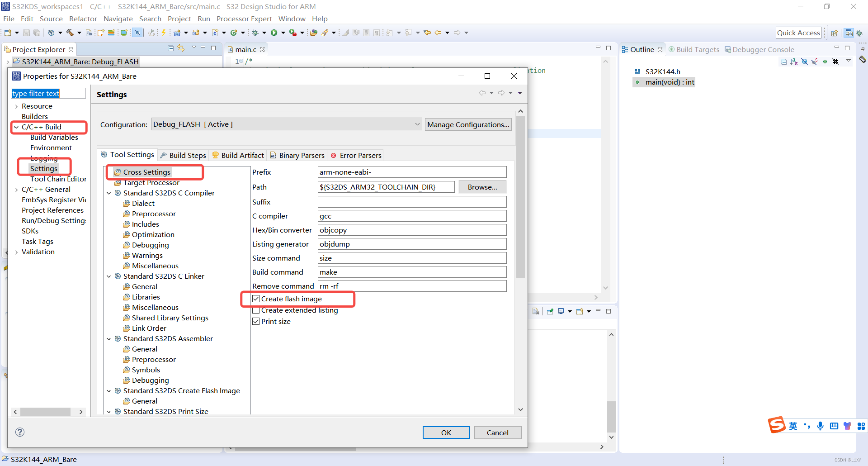Open the Build Steps tab
Image resolution: width=868 pixels, height=466 pixels.
pos(184,155)
